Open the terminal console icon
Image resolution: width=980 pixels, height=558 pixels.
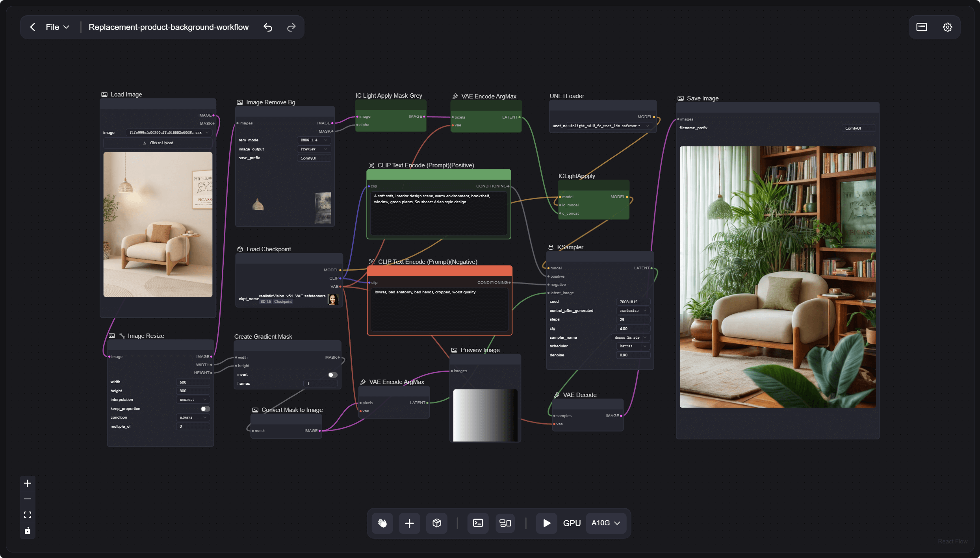(478, 523)
